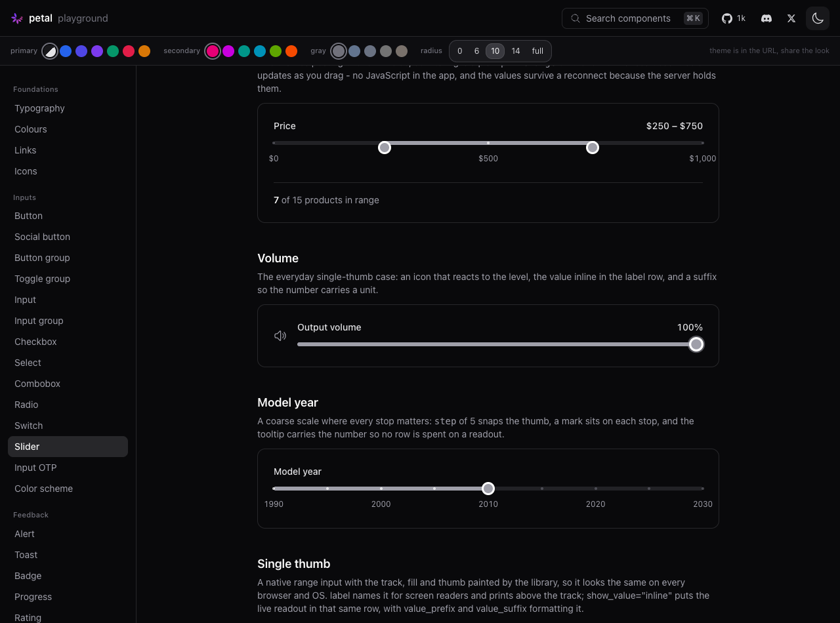840x623 pixels.
Task: Click the Output volume slider thumb
Action: 696,344
